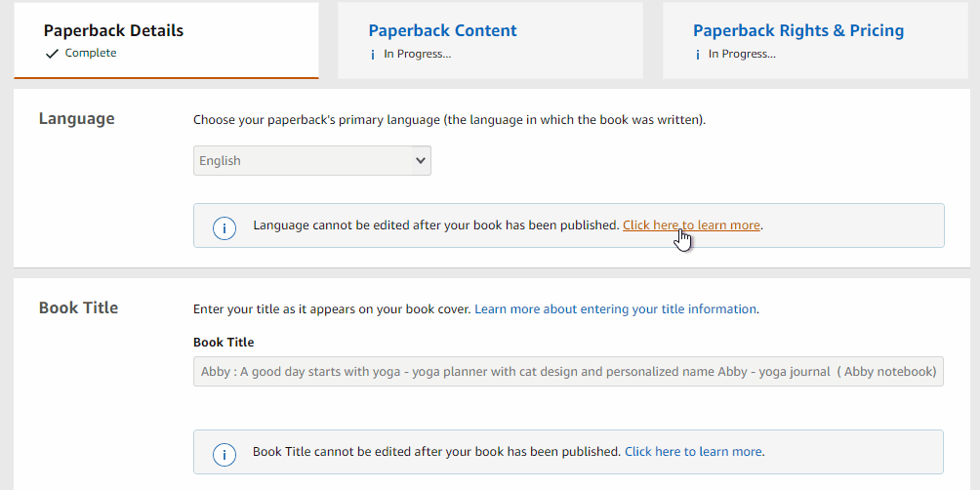Click 'In Progress...' under Paperback Content
The height and width of the screenshot is (490, 980).
(418, 55)
